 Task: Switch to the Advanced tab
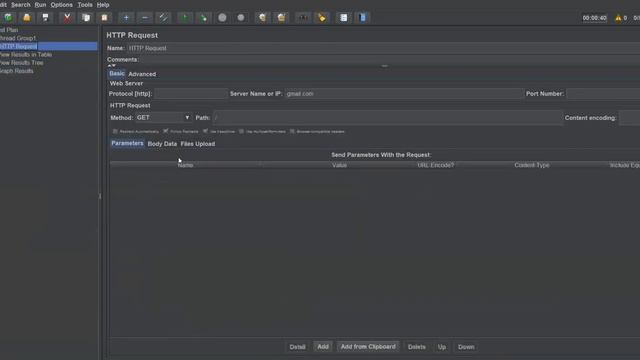(142, 74)
